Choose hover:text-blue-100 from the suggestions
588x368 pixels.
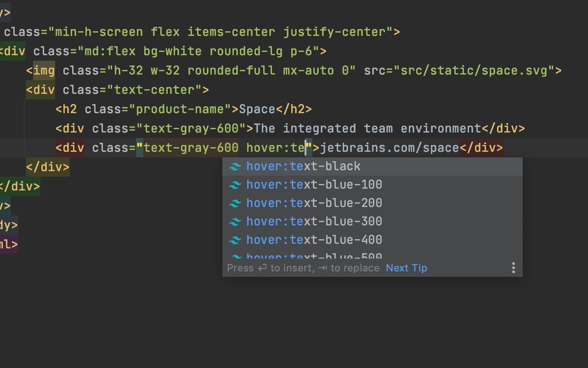coord(314,185)
